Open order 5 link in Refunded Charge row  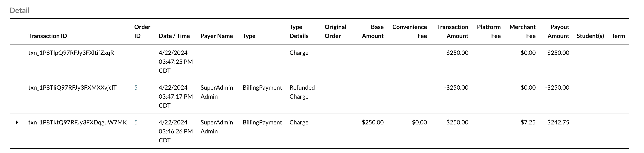(136, 88)
